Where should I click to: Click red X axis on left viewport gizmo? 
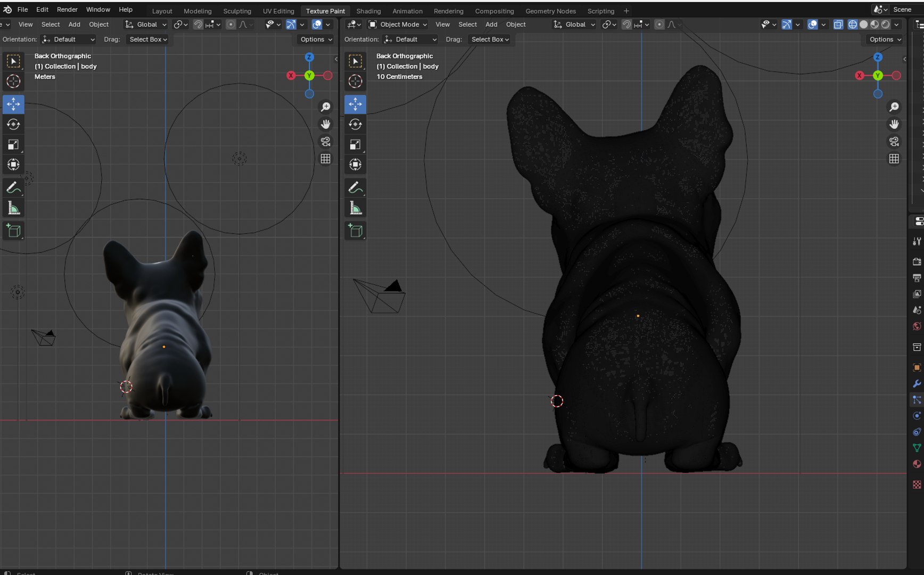pos(291,76)
